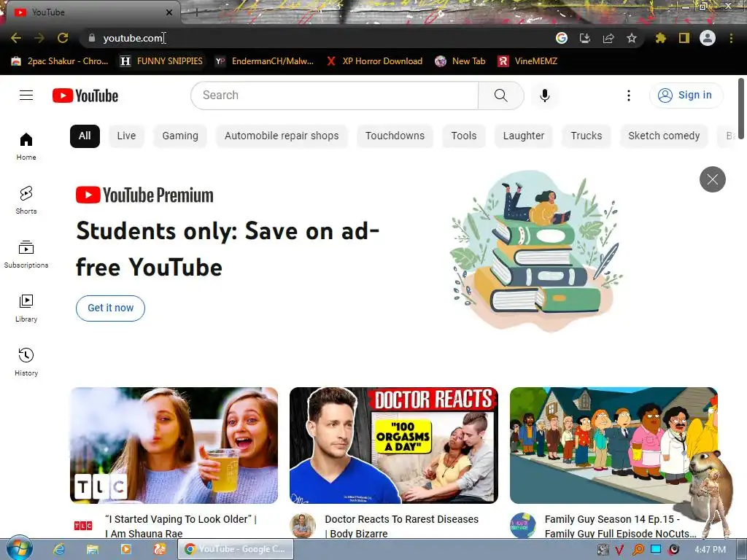Click the address bar URL youtube.com
The width and height of the screenshot is (747, 560).
(x=133, y=38)
